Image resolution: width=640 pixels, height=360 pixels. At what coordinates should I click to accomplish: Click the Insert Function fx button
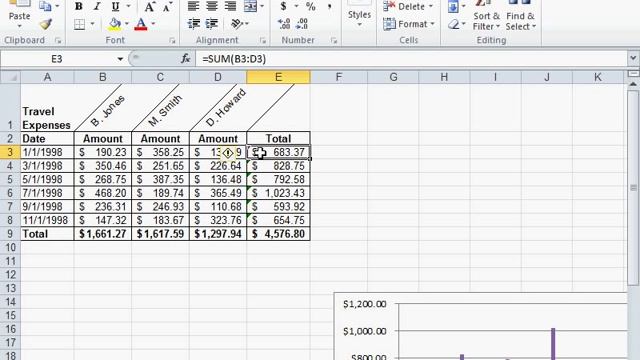tap(186, 59)
